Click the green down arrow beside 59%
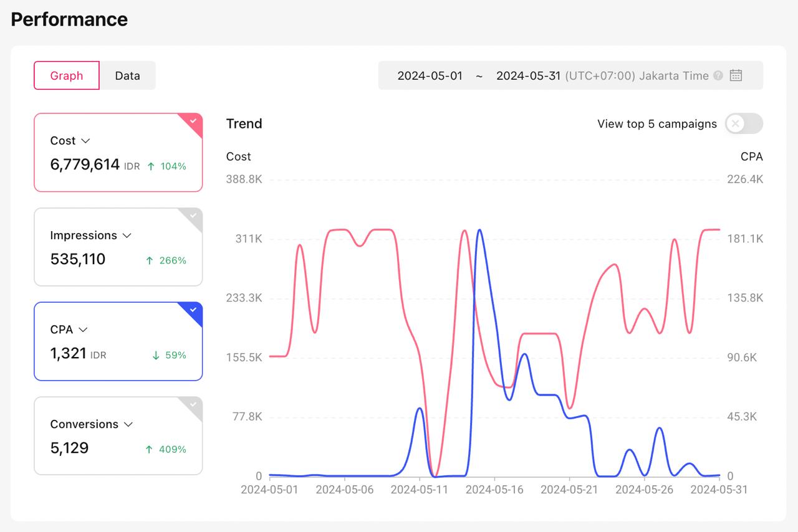 point(156,355)
